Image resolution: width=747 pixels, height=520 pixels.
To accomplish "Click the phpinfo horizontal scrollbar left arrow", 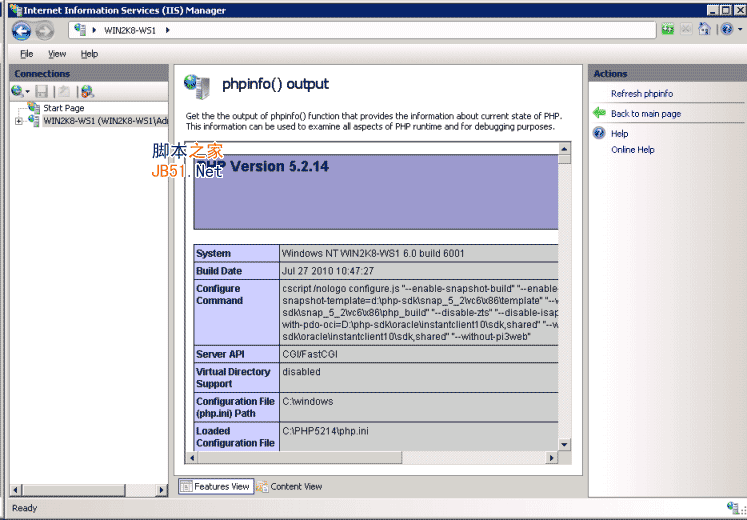I will pos(192,458).
